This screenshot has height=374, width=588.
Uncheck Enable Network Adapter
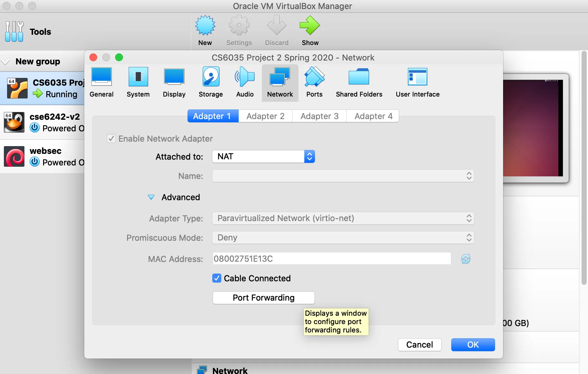coord(111,138)
